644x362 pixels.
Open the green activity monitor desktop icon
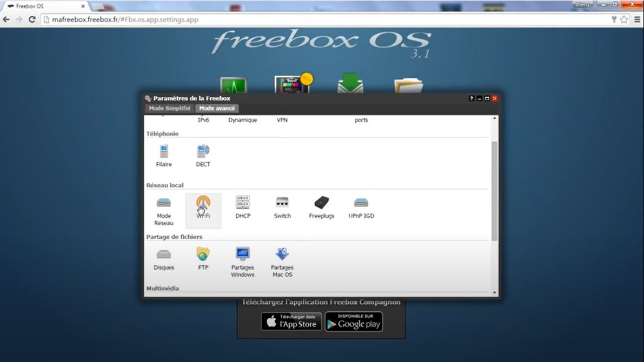pos(233,85)
